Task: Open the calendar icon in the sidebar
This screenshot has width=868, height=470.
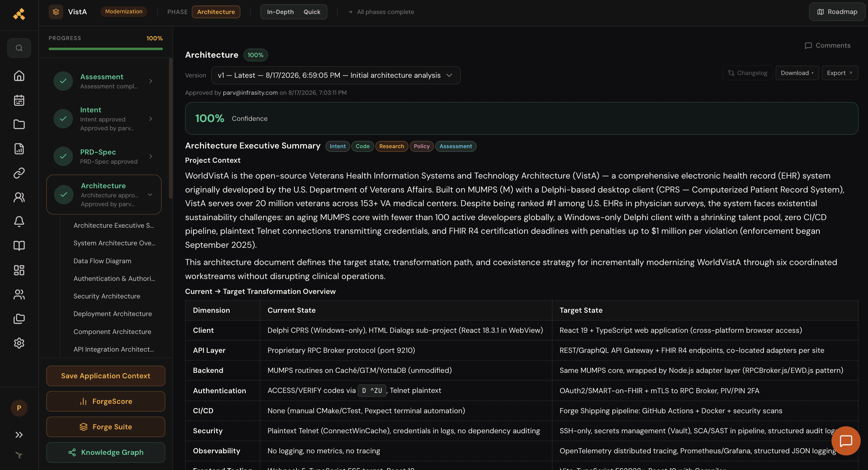Action: pyautogui.click(x=19, y=100)
